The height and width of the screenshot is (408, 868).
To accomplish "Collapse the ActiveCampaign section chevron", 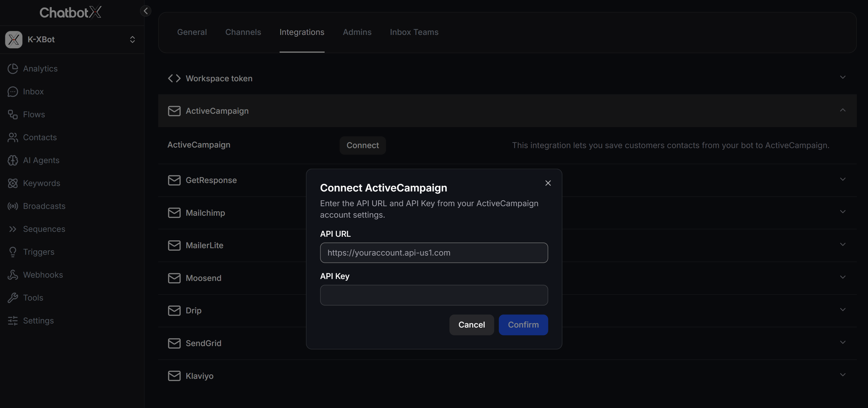I will 843,110.
